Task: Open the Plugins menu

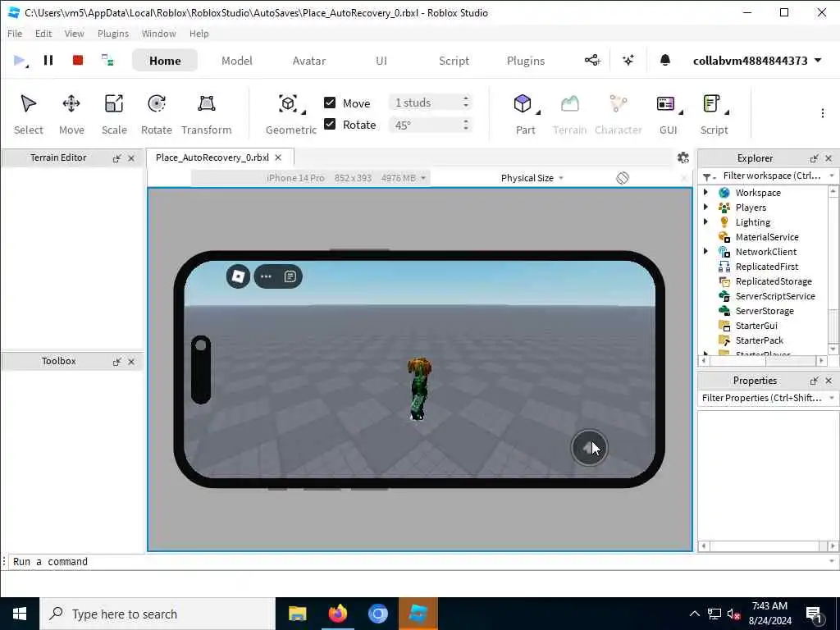Action: pos(113,33)
